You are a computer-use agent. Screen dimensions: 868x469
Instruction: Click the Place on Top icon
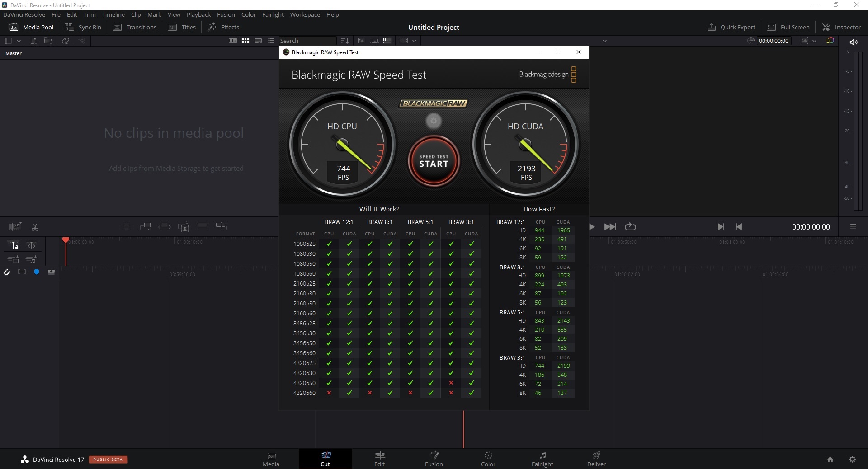pyautogui.click(x=203, y=226)
